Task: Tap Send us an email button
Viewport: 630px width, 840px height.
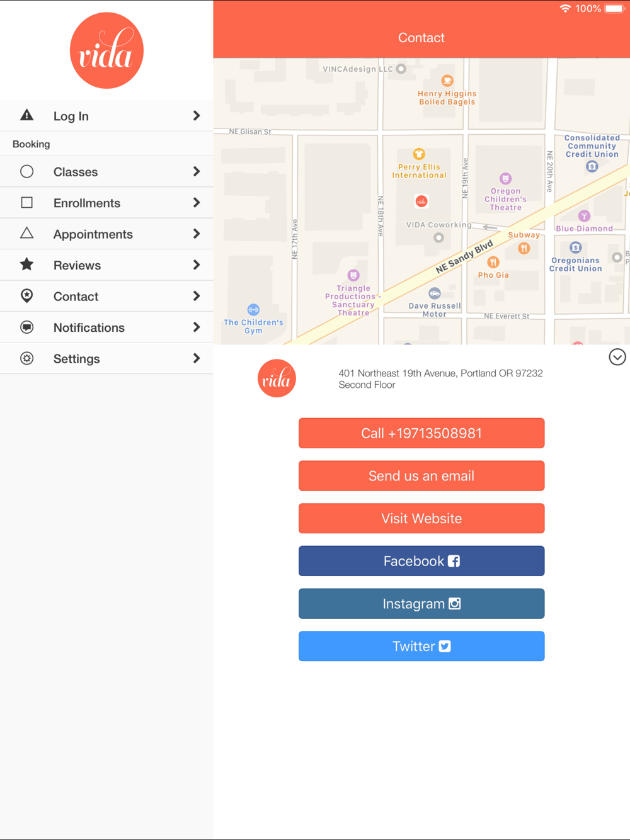Action: click(x=421, y=476)
